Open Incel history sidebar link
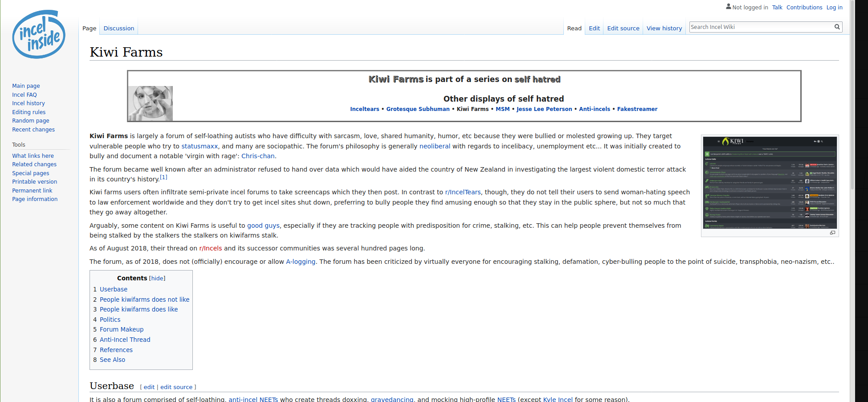868x402 pixels. coord(29,103)
